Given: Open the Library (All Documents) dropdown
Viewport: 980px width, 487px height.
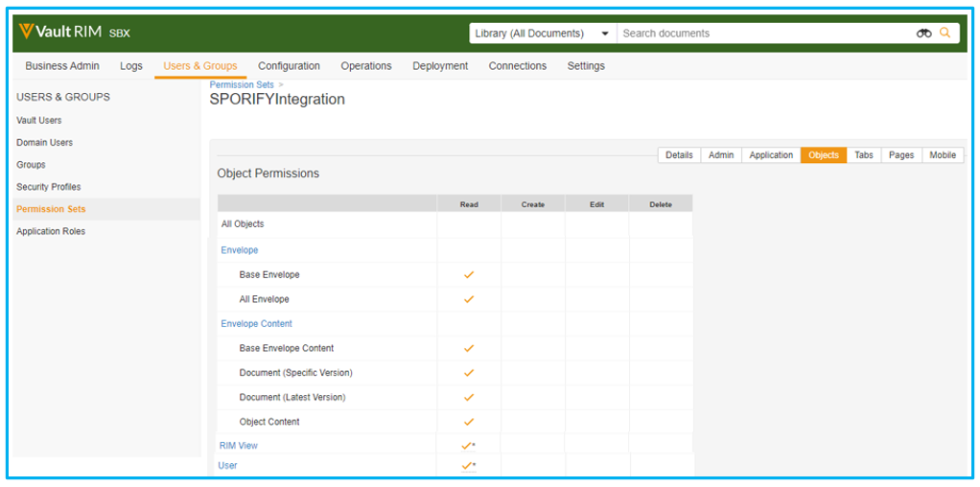Looking at the screenshot, I should [542, 34].
